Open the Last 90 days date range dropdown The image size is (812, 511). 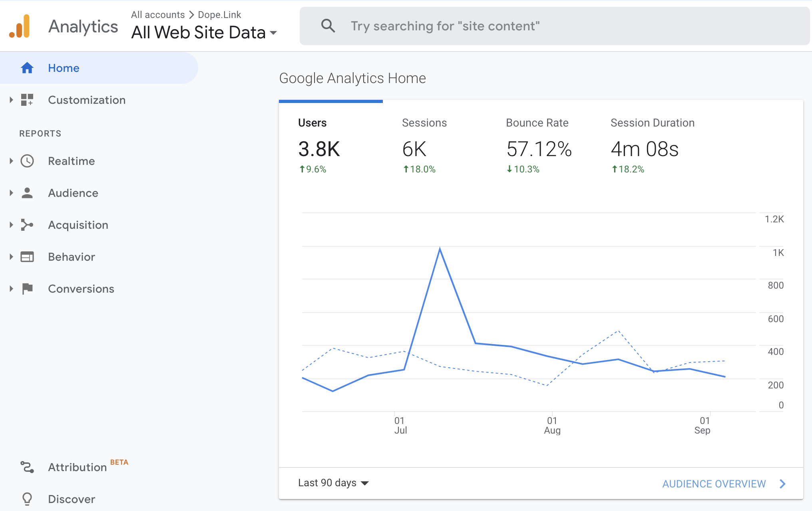click(333, 483)
